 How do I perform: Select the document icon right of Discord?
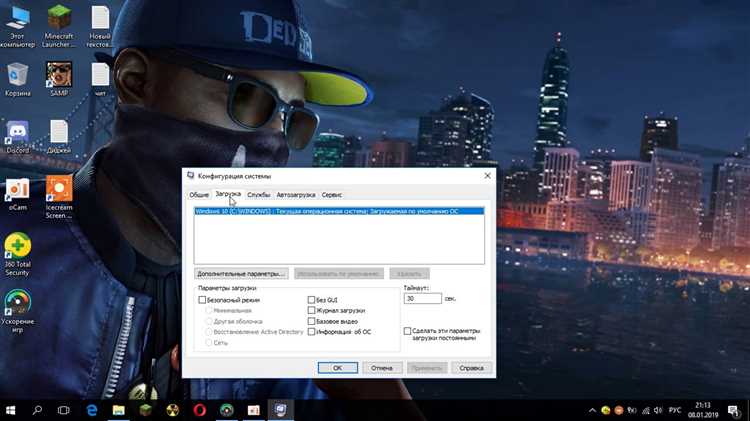[x=59, y=137]
